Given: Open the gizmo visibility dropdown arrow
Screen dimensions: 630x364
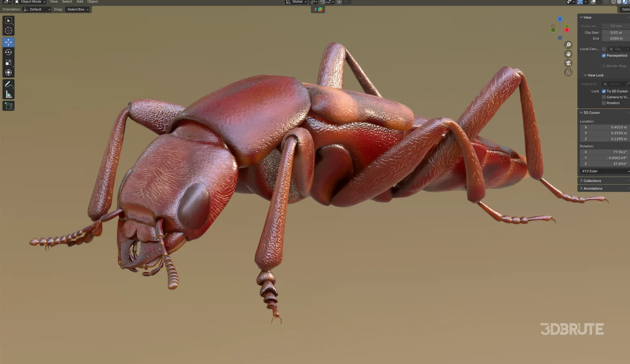Looking at the screenshot, I should [x=585, y=2].
